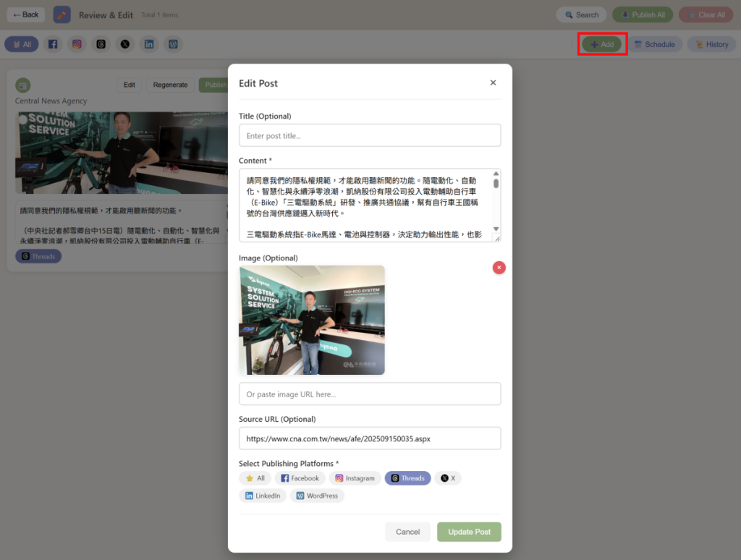Click the Source URL input field
This screenshot has width=741, height=560.
click(370, 438)
